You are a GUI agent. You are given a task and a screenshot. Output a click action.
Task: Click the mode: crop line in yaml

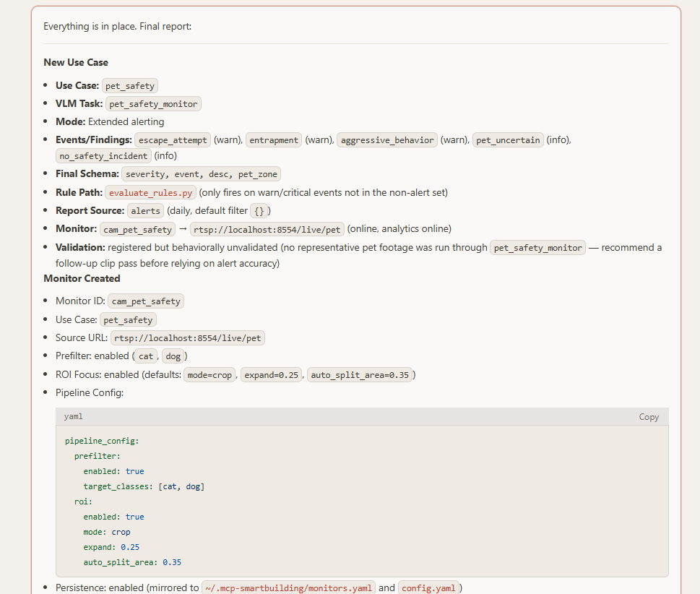click(107, 532)
